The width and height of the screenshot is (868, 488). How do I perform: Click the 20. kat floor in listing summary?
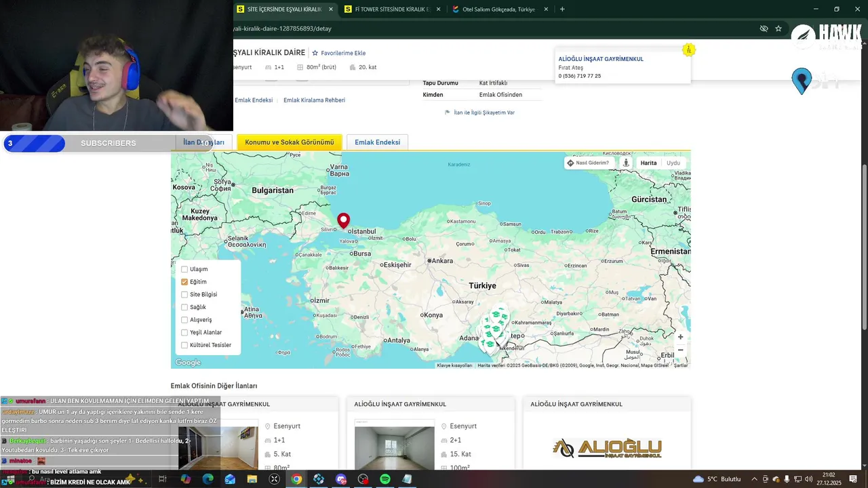(x=363, y=67)
